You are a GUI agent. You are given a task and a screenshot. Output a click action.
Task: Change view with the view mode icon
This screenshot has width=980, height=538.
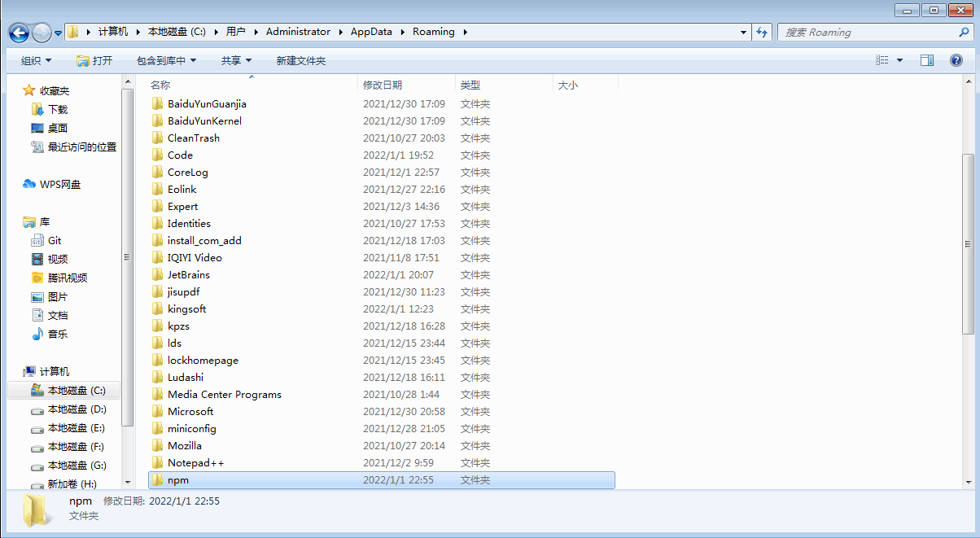tap(882, 60)
